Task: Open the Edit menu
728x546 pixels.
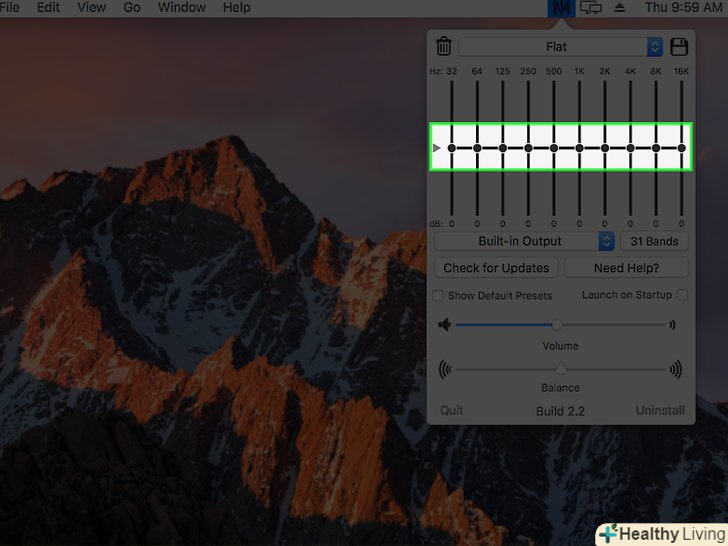Action: coord(48,7)
